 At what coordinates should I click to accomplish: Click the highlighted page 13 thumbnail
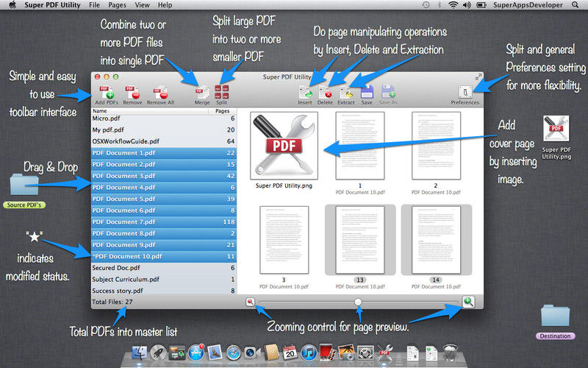pyautogui.click(x=360, y=240)
